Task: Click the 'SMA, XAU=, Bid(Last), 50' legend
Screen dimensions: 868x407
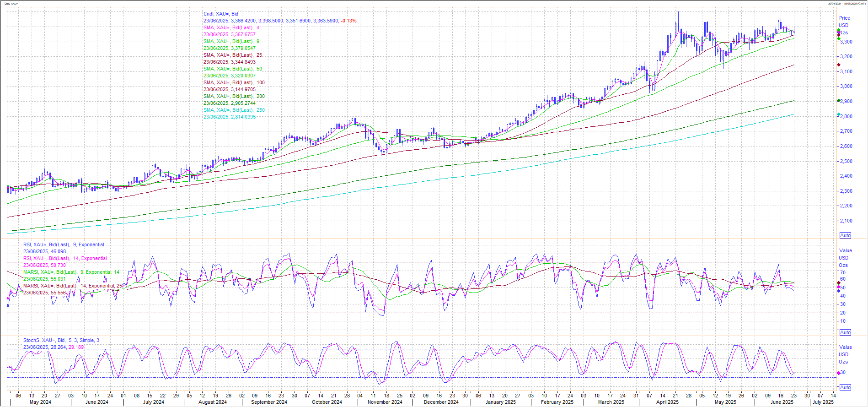Action: [x=233, y=69]
